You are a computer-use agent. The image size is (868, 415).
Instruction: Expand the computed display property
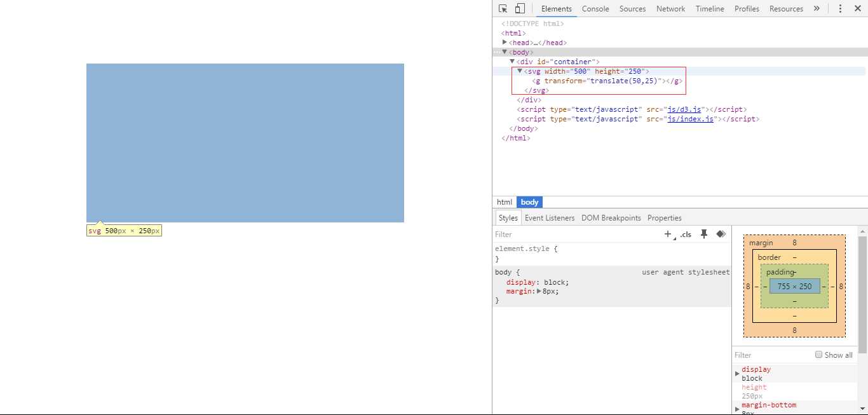coord(738,373)
